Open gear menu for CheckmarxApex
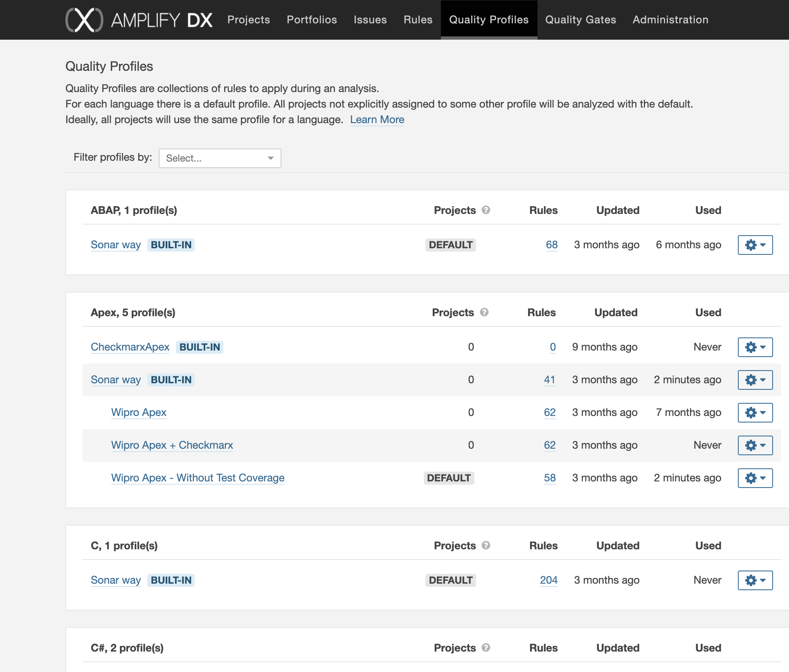Image resolution: width=789 pixels, height=672 pixels. (755, 347)
